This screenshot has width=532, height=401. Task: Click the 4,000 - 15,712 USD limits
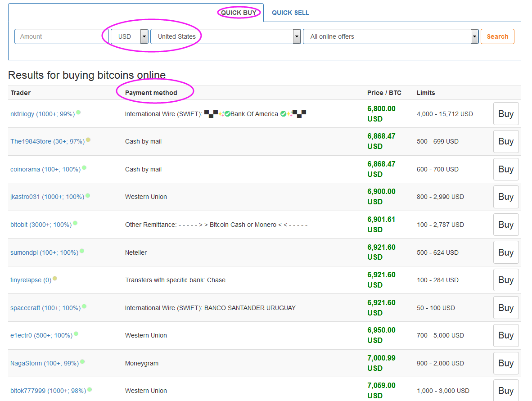tap(445, 114)
